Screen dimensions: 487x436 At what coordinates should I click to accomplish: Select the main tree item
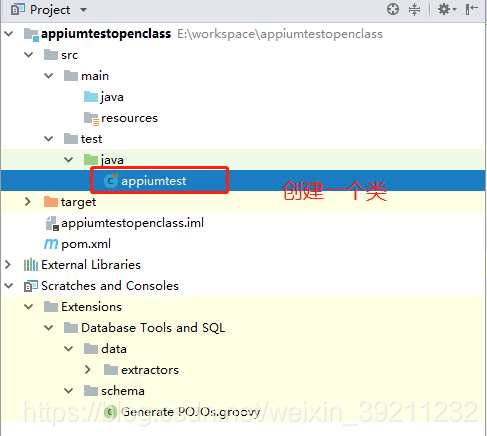tap(95, 76)
